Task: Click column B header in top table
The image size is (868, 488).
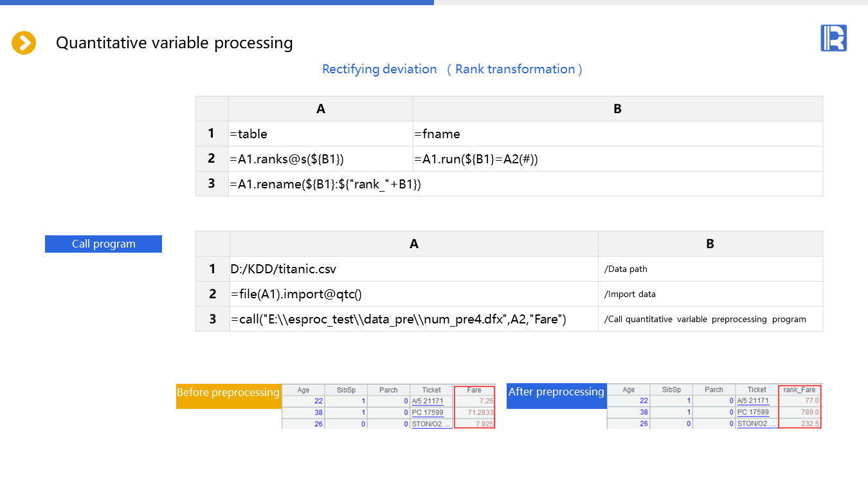Action: click(x=617, y=109)
